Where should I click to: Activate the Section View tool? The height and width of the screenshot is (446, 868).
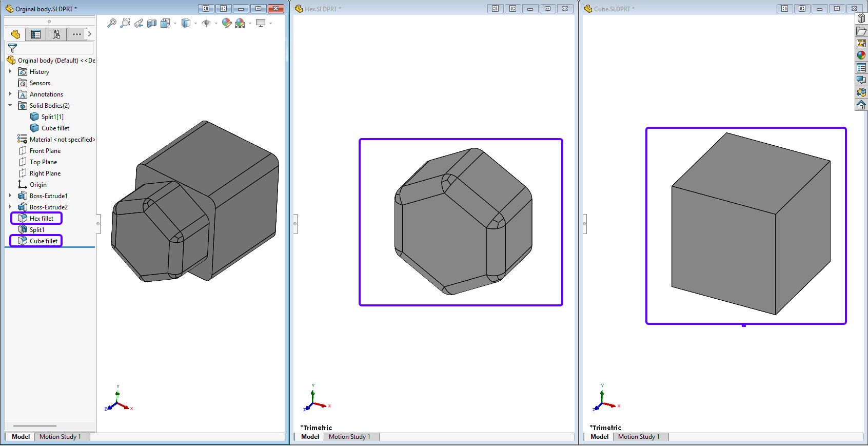(152, 23)
